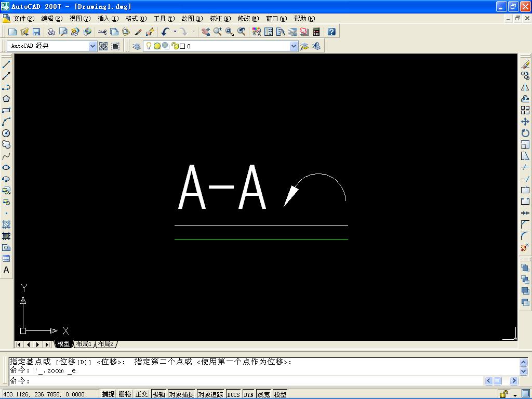Switch to the 布局2 layout tab

(x=106, y=344)
